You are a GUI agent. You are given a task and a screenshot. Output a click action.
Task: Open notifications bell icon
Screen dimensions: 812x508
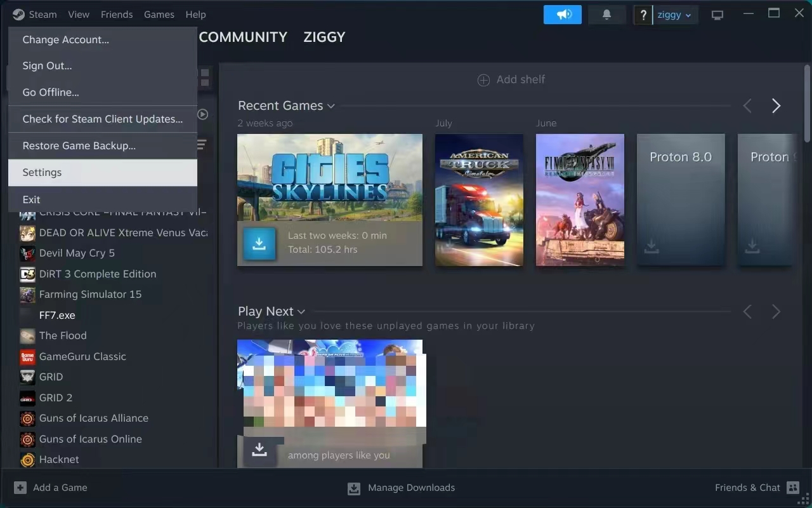point(607,15)
